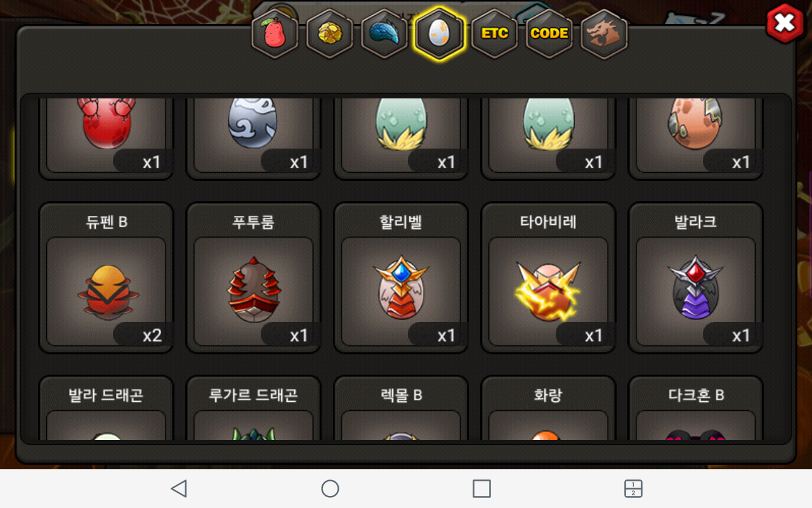Tap the Android home circle button
The image size is (812, 508).
(330, 488)
